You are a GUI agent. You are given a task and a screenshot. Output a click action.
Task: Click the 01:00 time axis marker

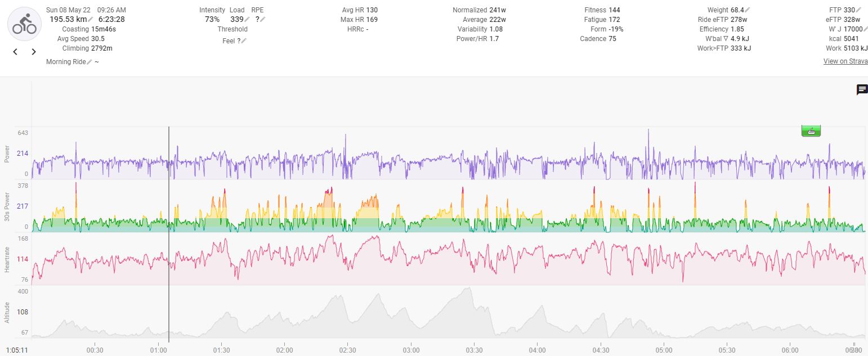click(x=158, y=350)
